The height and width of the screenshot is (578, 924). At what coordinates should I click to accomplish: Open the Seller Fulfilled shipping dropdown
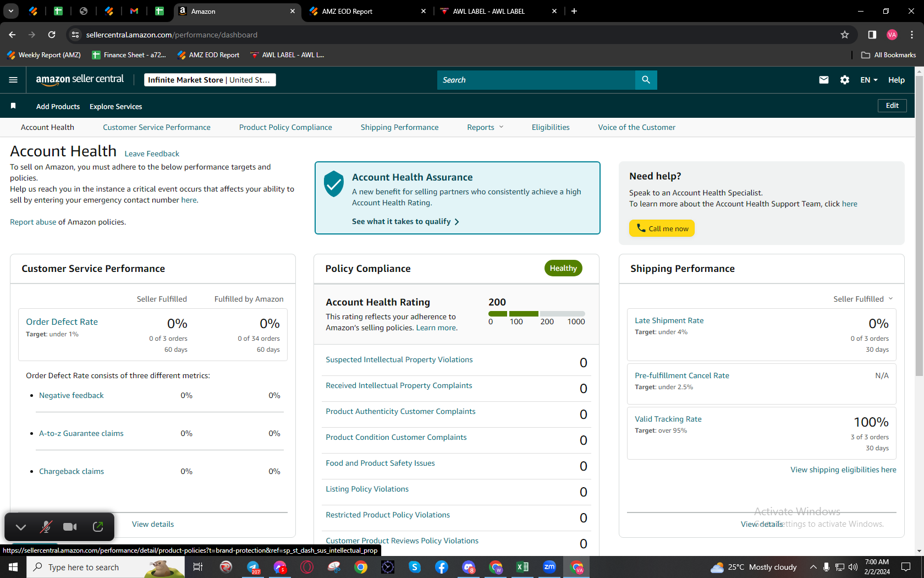[x=863, y=299]
